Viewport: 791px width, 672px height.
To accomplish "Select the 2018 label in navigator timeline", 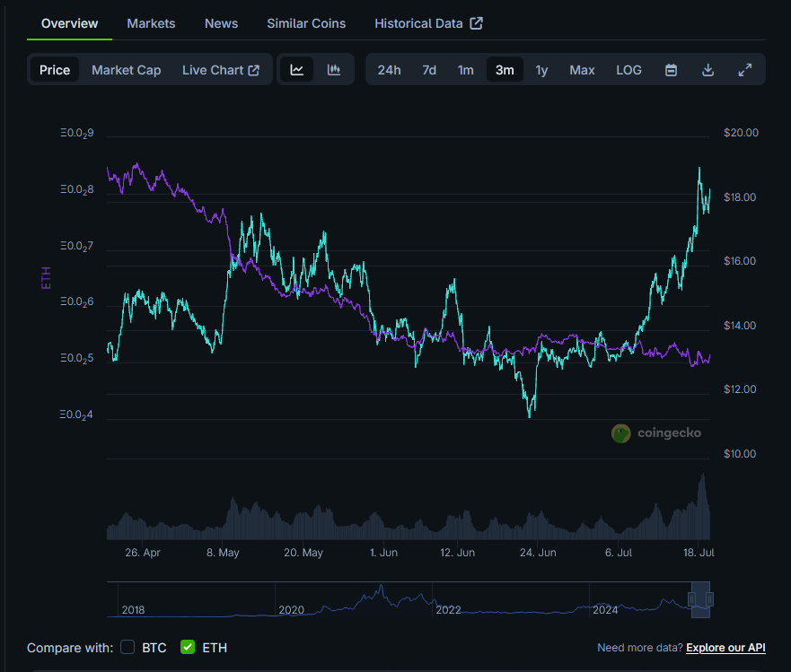I will pyautogui.click(x=133, y=610).
